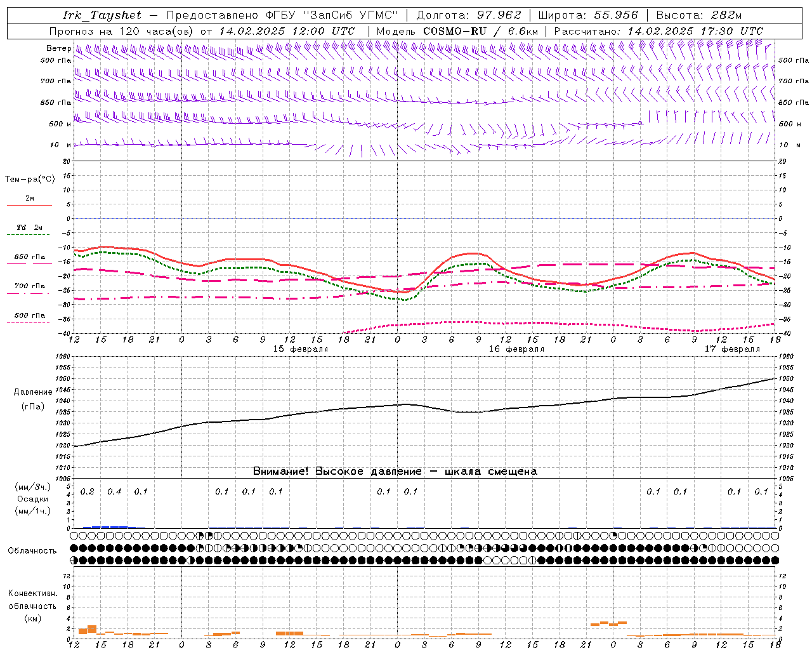Click the (мм/3ч.) precipitation unit label
The width and height of the screenshot is (812, 650).
coord(33,487)
